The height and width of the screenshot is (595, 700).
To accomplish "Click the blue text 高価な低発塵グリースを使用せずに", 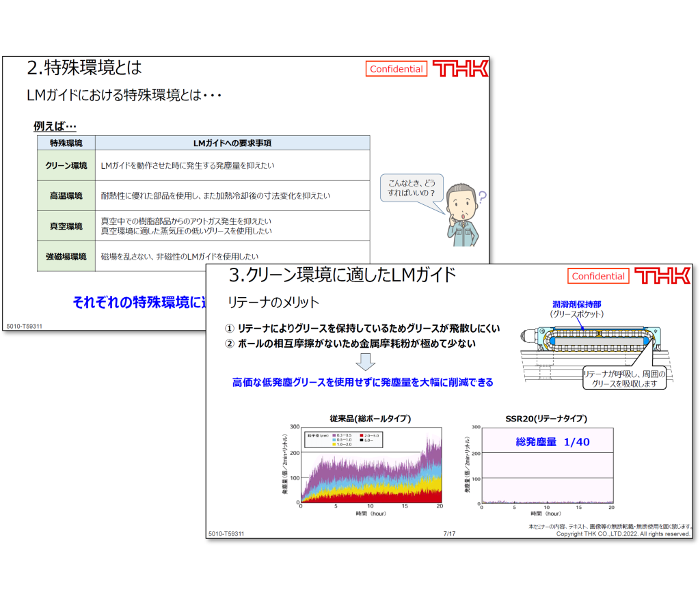I will pyautogui.click(x=362, y=383).
